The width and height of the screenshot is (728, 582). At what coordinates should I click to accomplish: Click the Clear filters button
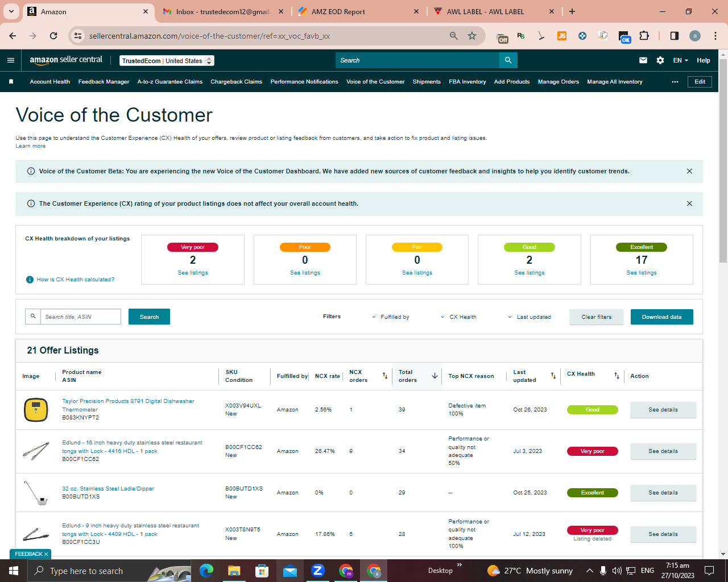597,317
